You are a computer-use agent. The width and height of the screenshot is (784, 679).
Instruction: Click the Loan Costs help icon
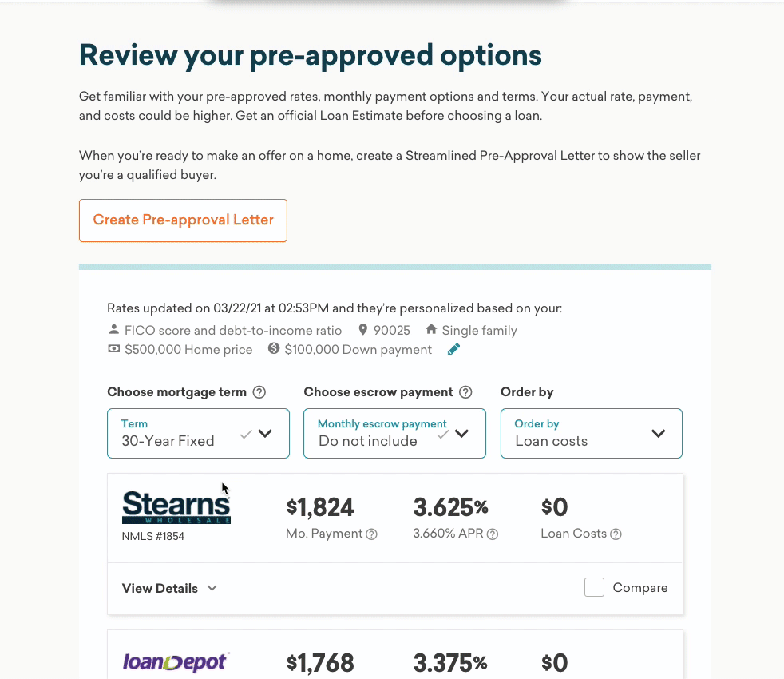616,534
